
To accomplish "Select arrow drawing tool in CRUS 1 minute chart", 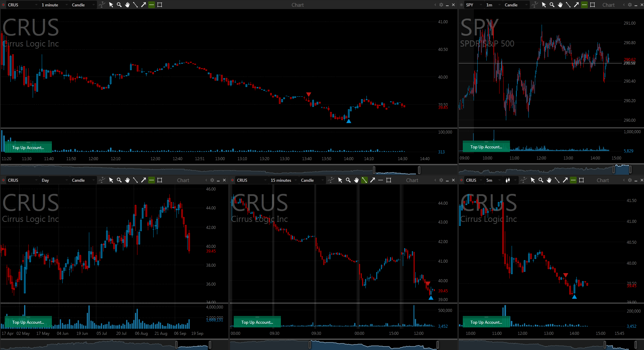I will pyautogui.click(x=143, y=5).
